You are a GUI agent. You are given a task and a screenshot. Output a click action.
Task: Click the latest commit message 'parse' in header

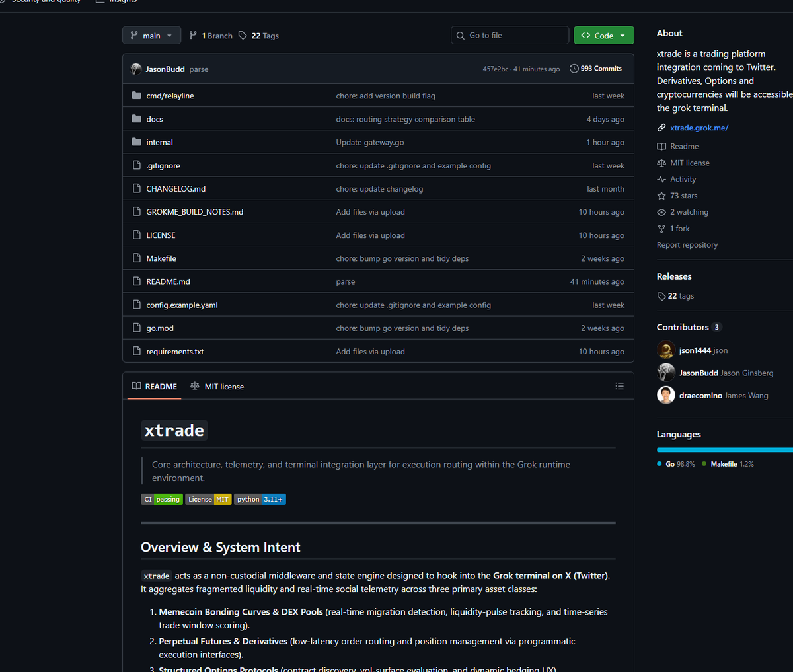199,69
